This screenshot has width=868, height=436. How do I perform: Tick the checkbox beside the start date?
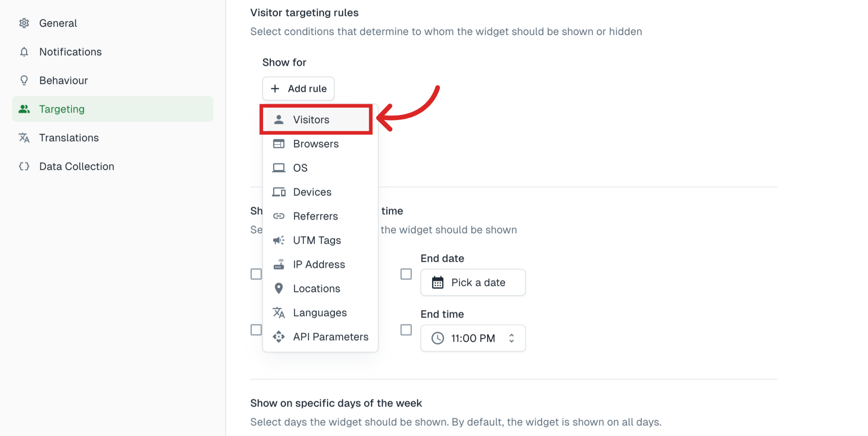point(256,274)
